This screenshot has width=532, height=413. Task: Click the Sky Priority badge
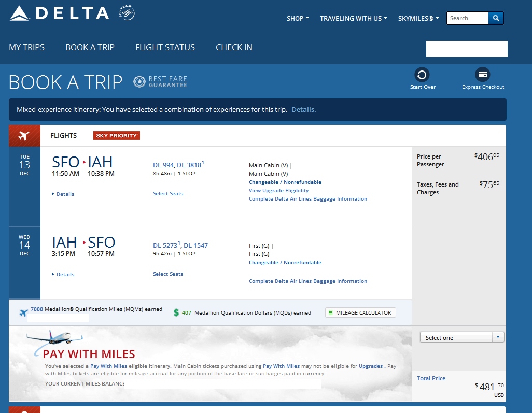pos(117,136)
